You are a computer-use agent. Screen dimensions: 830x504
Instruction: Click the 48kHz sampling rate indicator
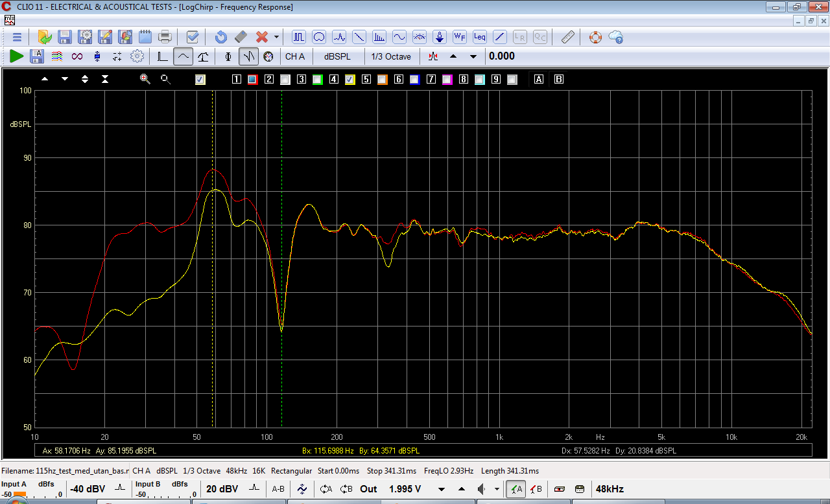(610, 489)
